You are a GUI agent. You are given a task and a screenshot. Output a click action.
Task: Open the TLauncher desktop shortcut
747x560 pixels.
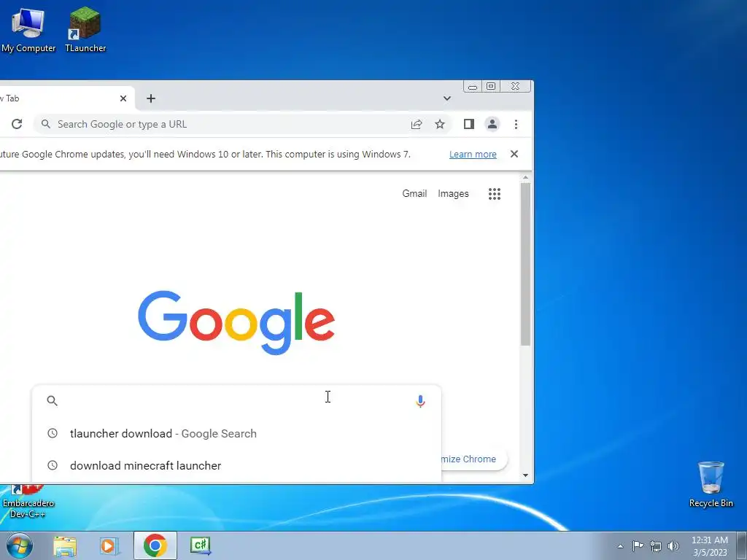pyautogui.click(x=85, y=29)
